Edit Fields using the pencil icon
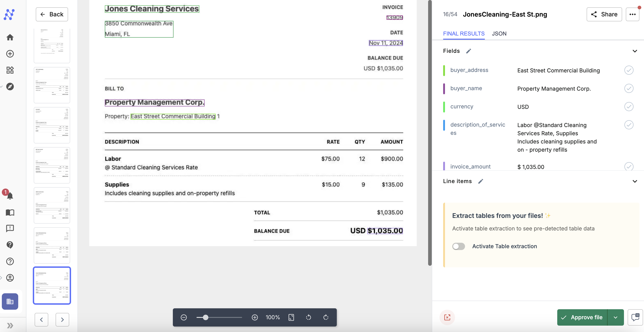This screenshot has height=332, width=644. coord(468,51)
